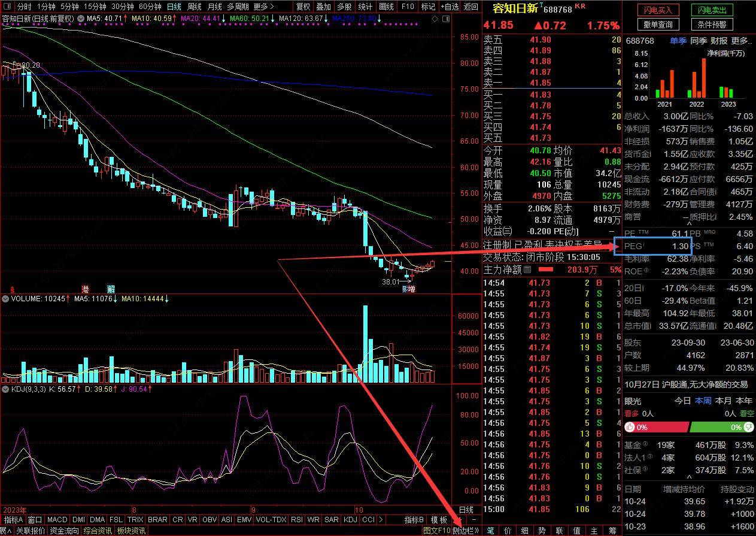Click the 返回 back button
Image resolution: width=756 pixels, height=536 pixels.
pyautogui.click(x=471, y=7)
